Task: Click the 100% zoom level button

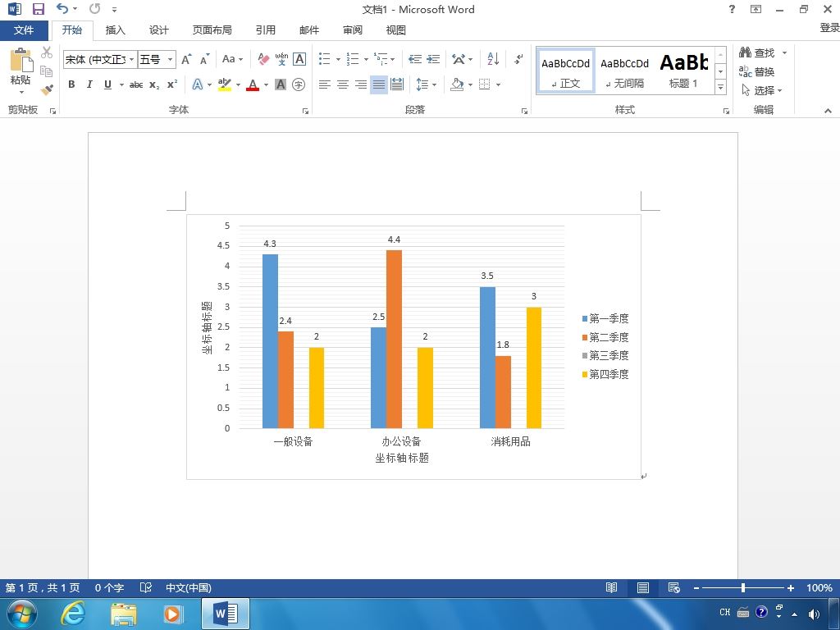Action: click(x=819, y=587)
